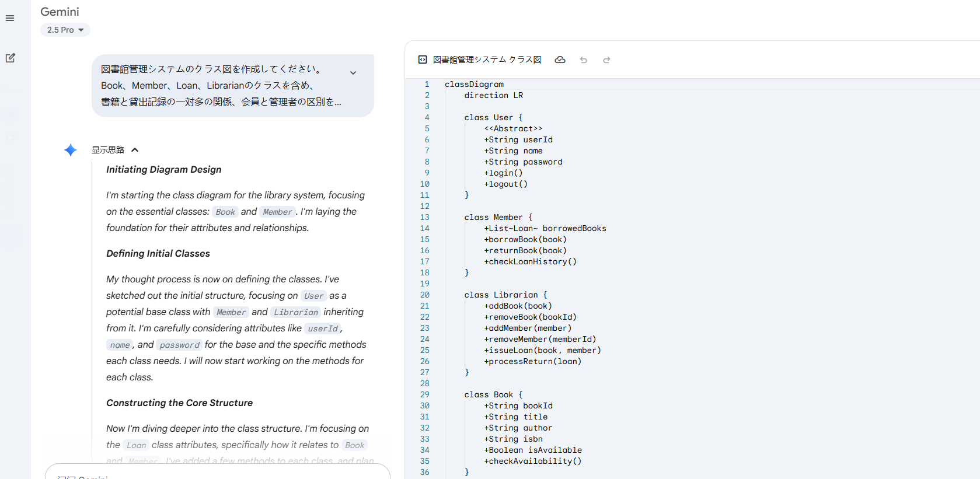Click the Librarian code chip
The image size is (980, 479).
pyautogui.click(x=296, y=312)
